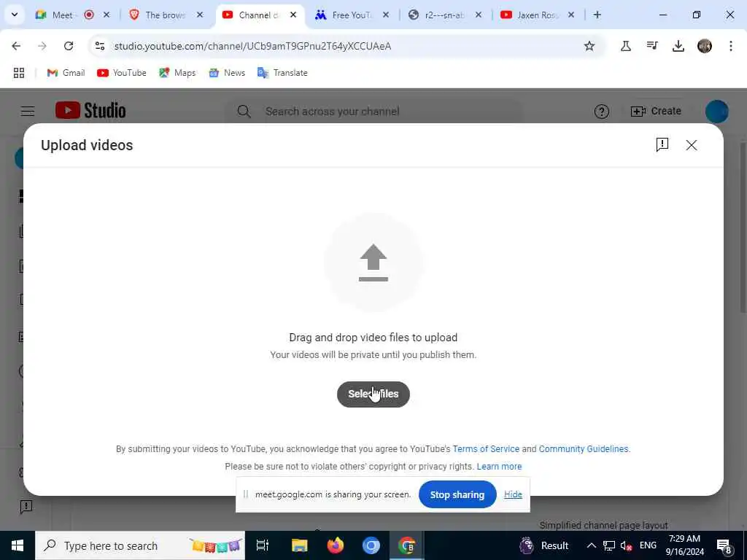Close the Upload videos dialog

coord(692,145)
